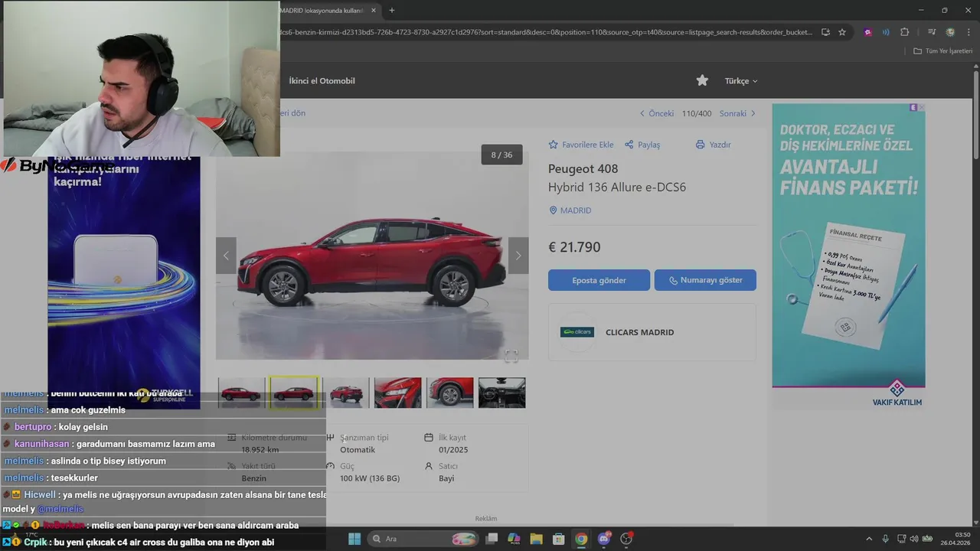Open the Türkçe language dropdown
This screenshot has height=551, width=980.
(x=741, y=81)
